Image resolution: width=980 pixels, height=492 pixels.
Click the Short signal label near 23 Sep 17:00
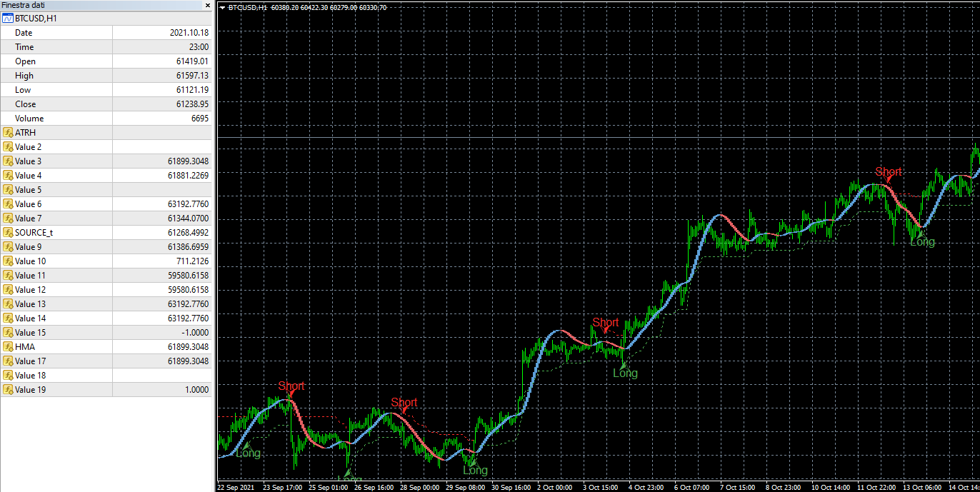[x=291, y=386]
